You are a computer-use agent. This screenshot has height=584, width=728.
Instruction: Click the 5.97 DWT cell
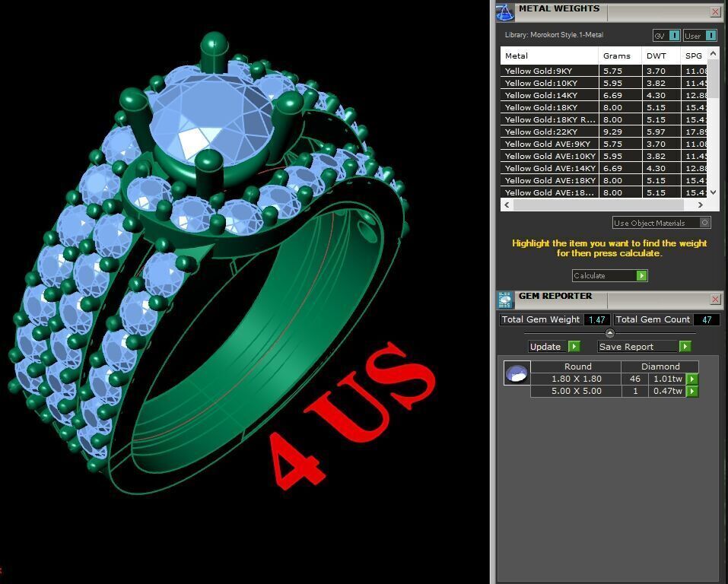661,132
